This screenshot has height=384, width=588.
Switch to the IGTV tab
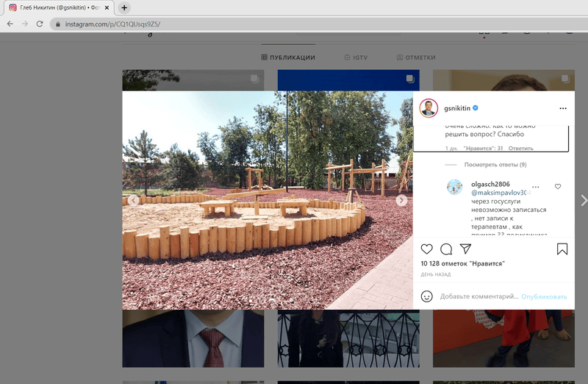356,57
